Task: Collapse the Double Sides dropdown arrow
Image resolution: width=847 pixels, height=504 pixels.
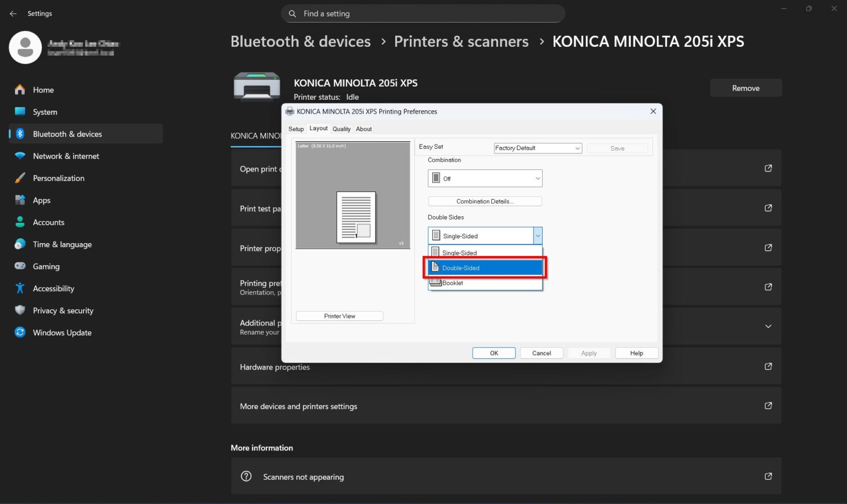Action: [538, 235]
